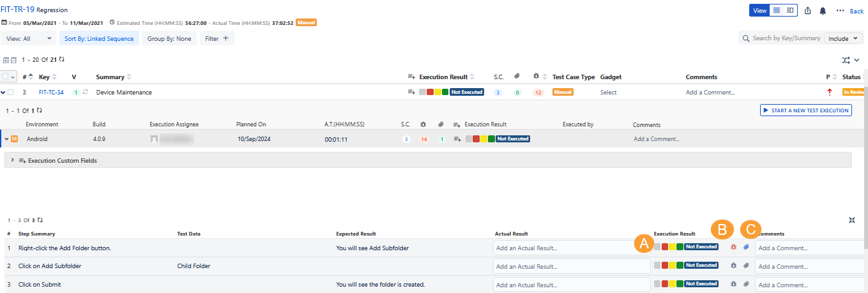Sort by the Summary column header
868x293 pixels.
point(114,77)
